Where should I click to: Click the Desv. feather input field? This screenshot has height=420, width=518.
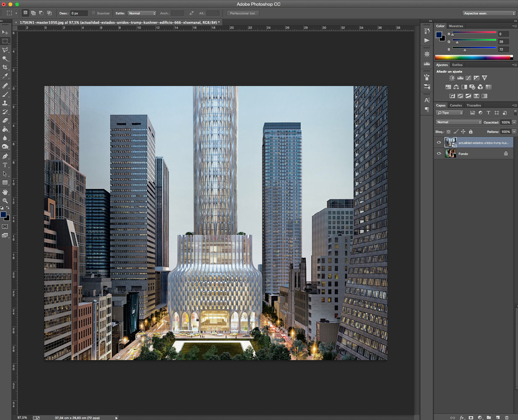pos(79,13)
